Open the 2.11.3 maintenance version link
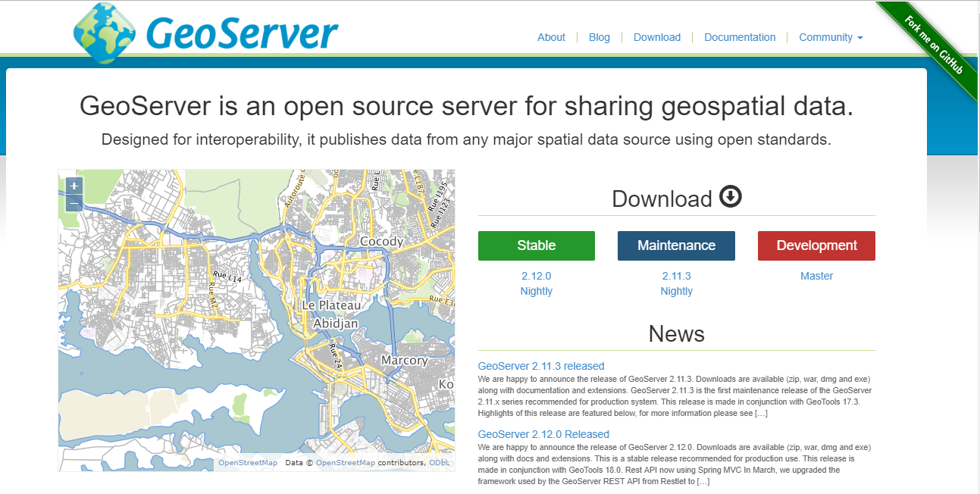 point(676,276)
